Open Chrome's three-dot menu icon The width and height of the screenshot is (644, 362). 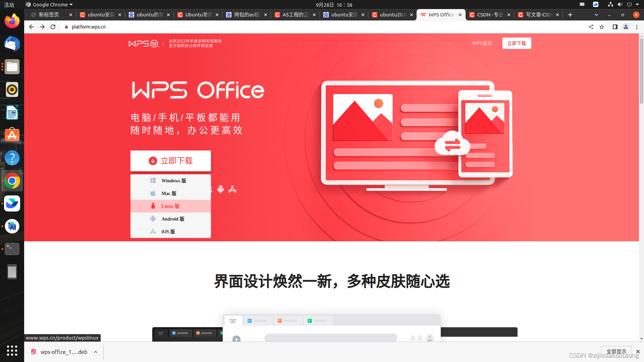pos(637,27)
